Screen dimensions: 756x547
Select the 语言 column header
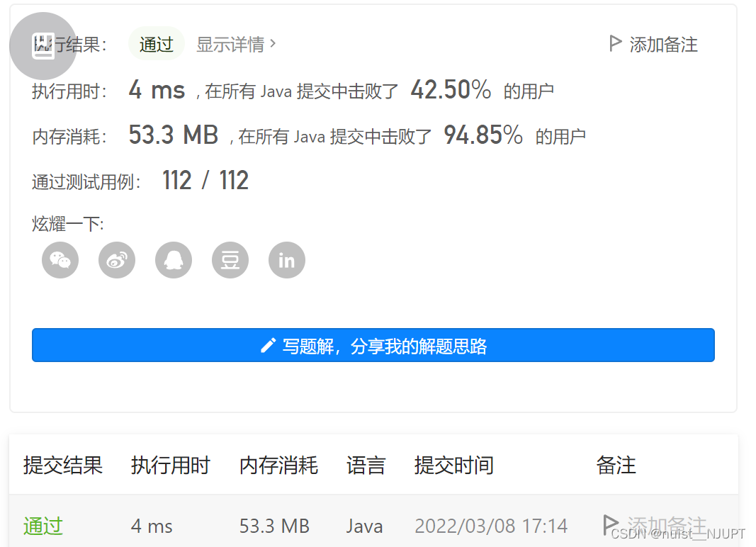tap(366, 466)
